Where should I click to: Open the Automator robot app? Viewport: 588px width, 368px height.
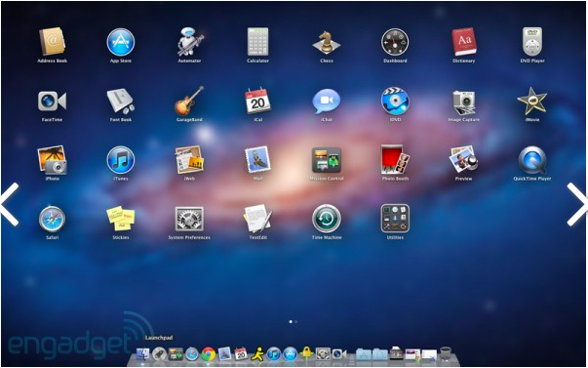point(190,41)
